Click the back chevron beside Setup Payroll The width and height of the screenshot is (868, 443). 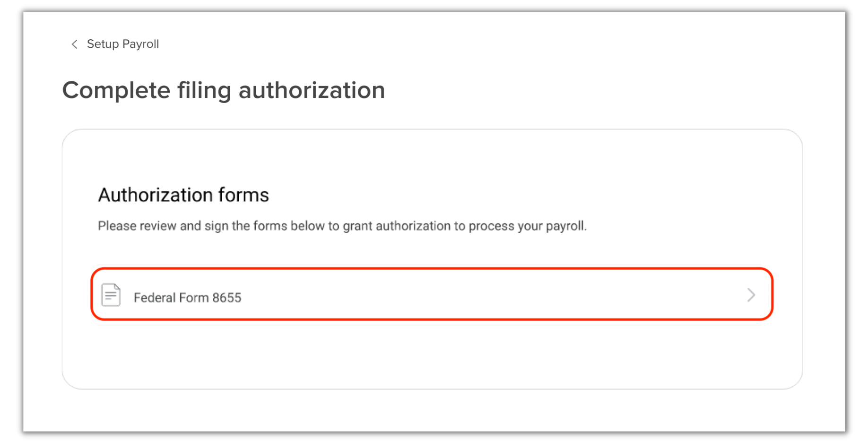click(x=74, y=44)
